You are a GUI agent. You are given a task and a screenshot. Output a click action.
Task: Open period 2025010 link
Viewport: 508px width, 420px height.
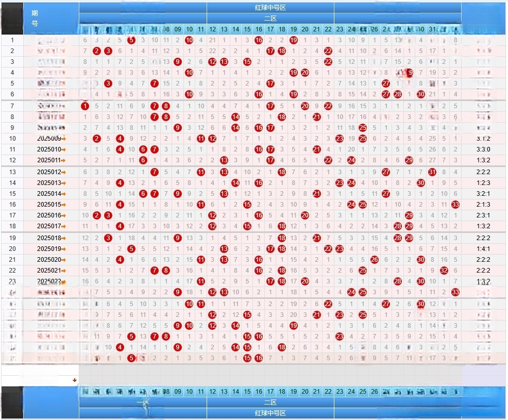[49, 149]
